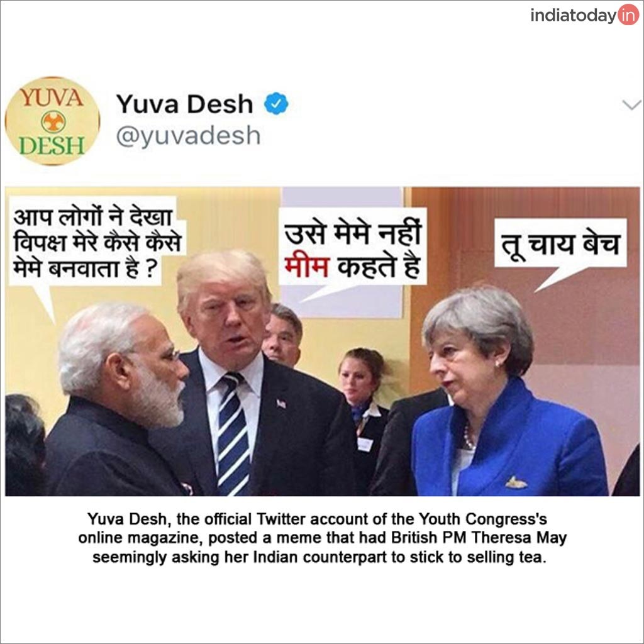644x644 pixels.
Task: Open the @yuvadesh handle link
Action: pyautogui.click(x=189, y=136)
